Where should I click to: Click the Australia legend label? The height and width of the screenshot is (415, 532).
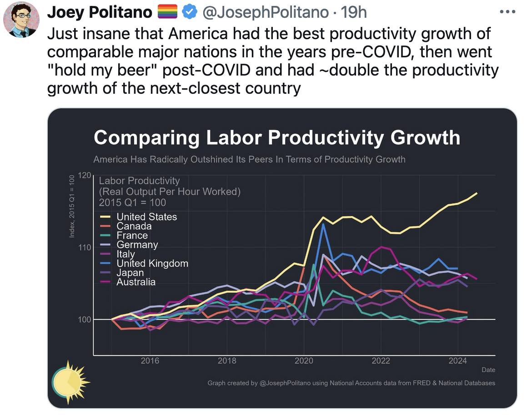[x=136, y=282]
